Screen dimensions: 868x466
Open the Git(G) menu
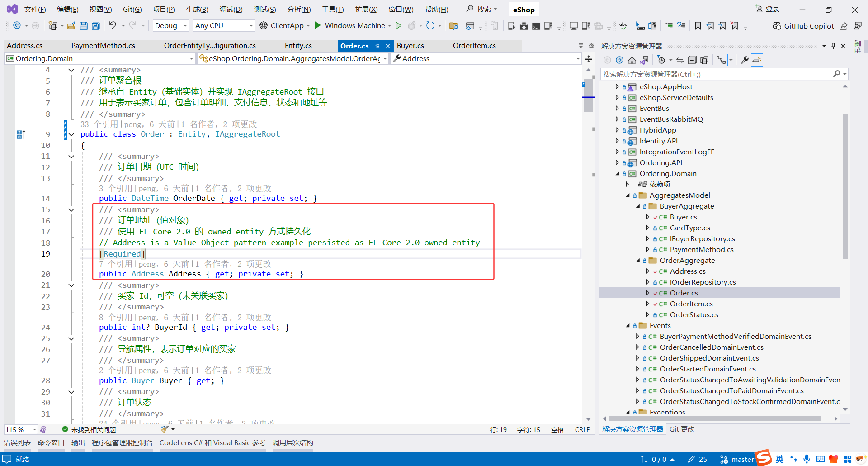132,10
